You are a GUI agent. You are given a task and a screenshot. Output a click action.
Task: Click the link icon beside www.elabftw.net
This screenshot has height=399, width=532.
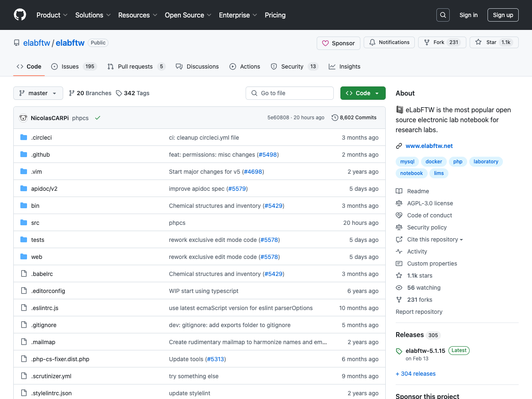(399, 146)
